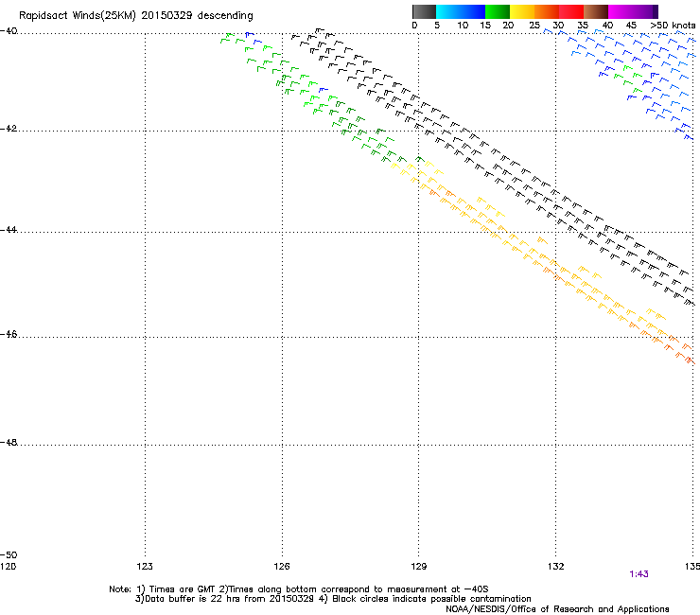Click the '-48' latitude axis label
Screen dimensions: 700x615
click(x=9, y=443)
